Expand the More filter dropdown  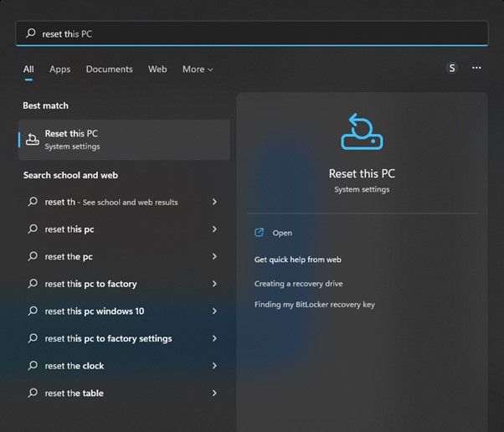click(x=198, y=69)
